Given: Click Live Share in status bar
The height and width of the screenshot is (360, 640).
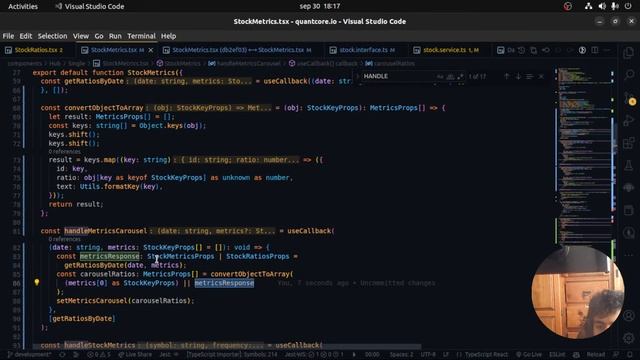Looking at the screenshot, I should pyautogui.click(x=135, y=355).
